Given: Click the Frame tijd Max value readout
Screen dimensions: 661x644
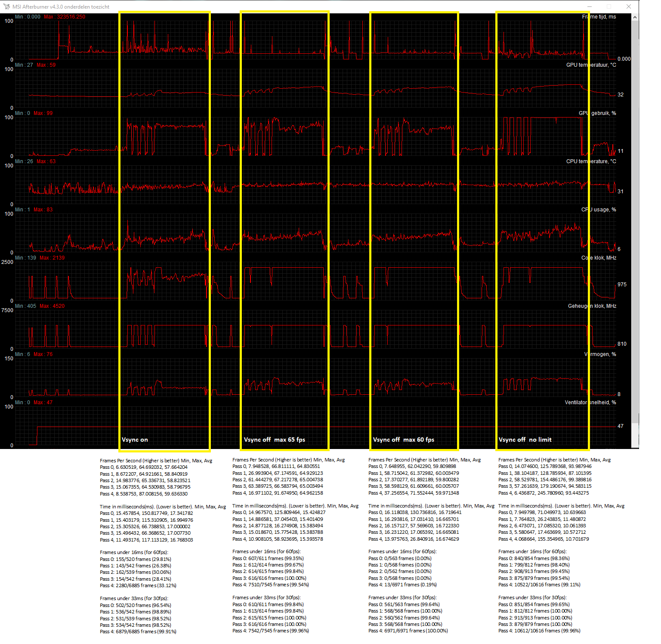Looking at the screenshot, I should [65, 17].
